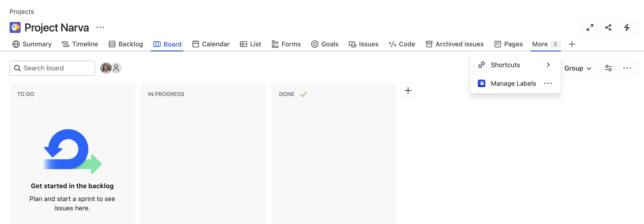Filter board by user photo avatar

106,68
